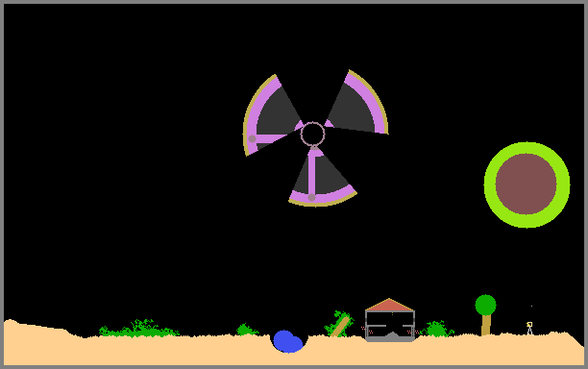Viewport: 588px width, 369px height.
Task: Select the small stick figure character
Action: tap(529, 328)
